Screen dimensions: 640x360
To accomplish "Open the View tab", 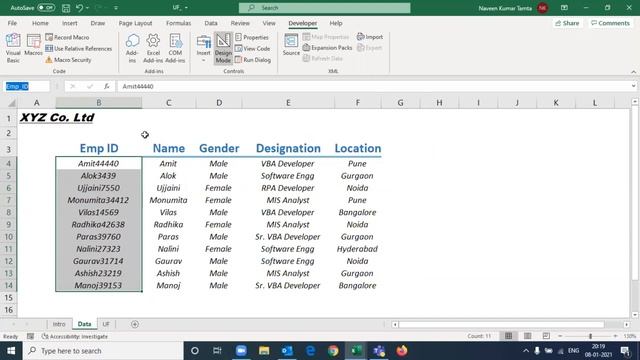I will click(x=269, y=23).
